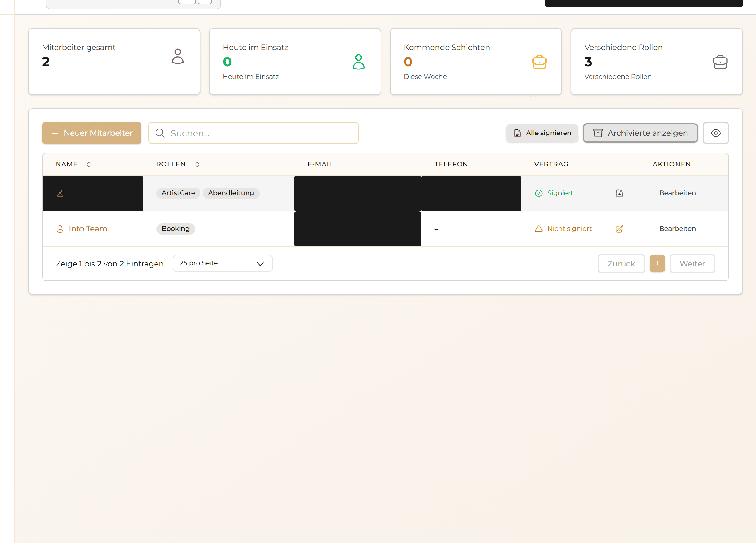This screenshot has height=543, width=756.
Task: Toggle Archivierte anzeigen view
Action: pos(640,133)
